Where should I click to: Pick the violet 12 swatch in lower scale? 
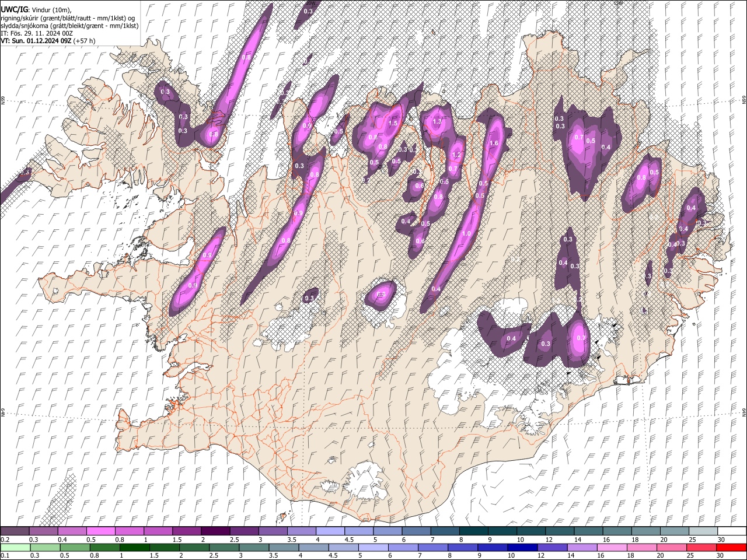[x=551, y=547]
